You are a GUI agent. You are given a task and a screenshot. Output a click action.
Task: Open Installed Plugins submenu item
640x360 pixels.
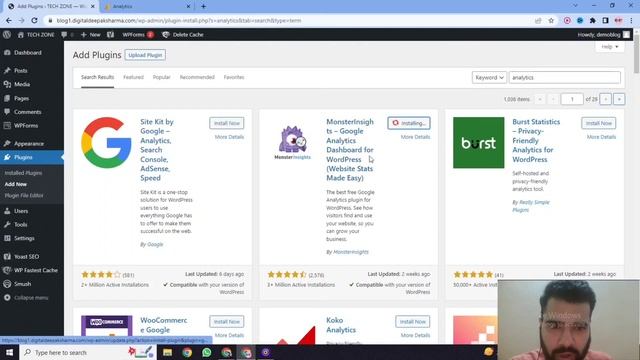(23, 173)
